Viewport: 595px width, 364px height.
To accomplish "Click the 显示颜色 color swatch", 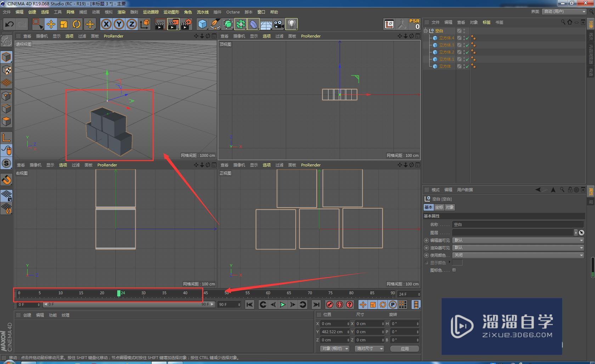I will coord(458,262).
